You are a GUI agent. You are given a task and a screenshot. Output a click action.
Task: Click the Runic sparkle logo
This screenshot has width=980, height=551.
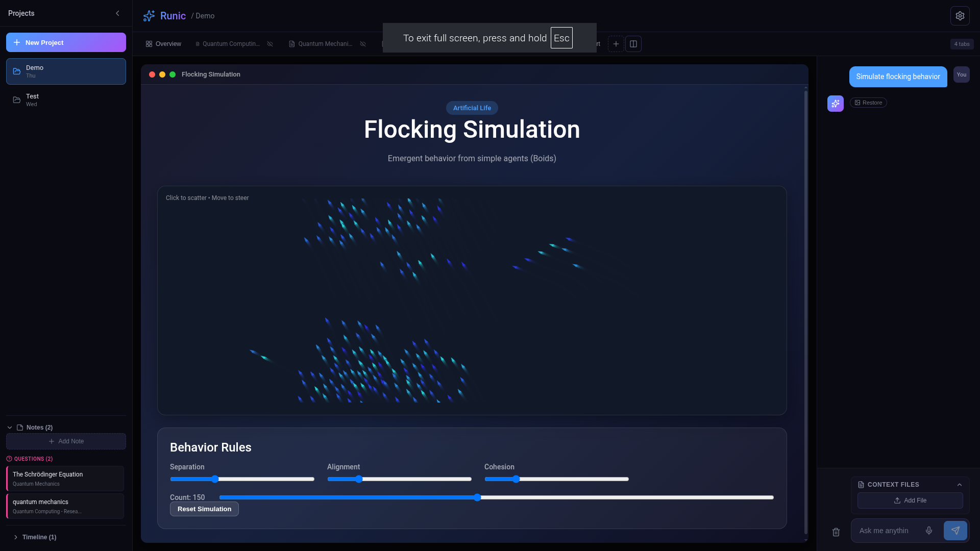tap(149, 16)
